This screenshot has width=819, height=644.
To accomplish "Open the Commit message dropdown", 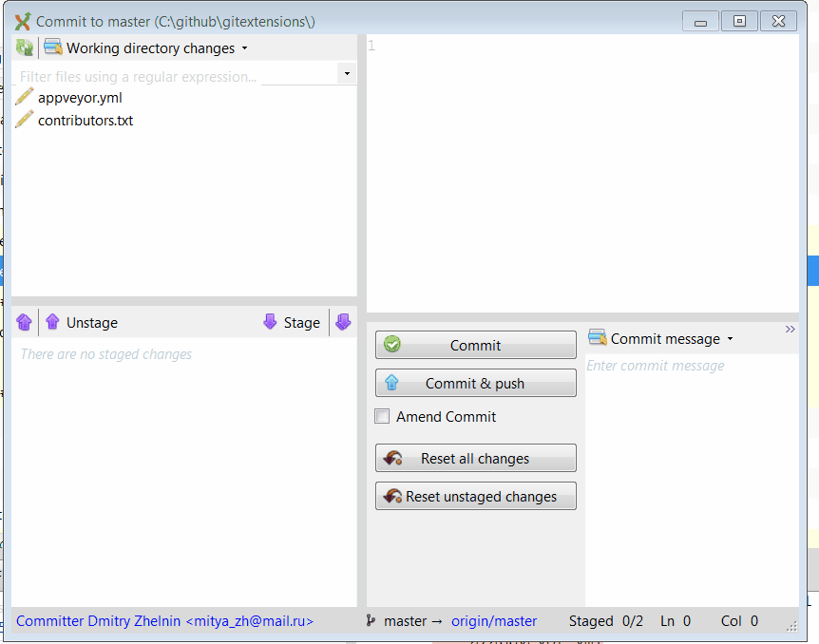I will click(x=728, y=337).
